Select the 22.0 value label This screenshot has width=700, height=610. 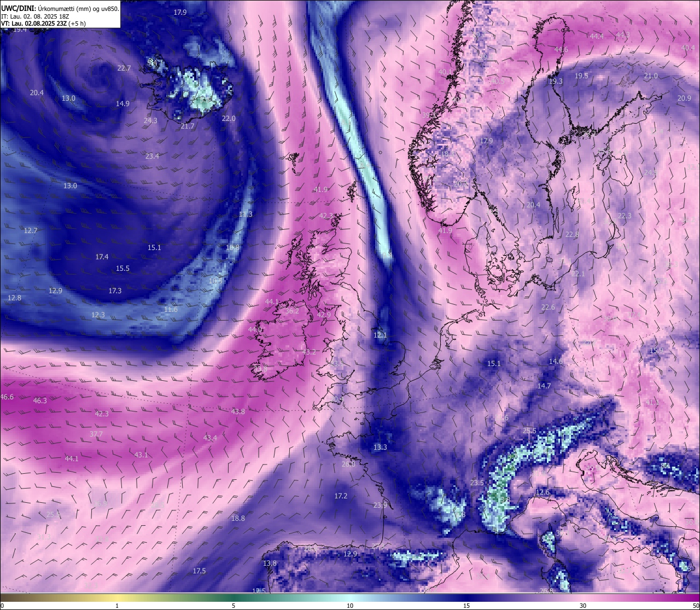coord(229,119)
